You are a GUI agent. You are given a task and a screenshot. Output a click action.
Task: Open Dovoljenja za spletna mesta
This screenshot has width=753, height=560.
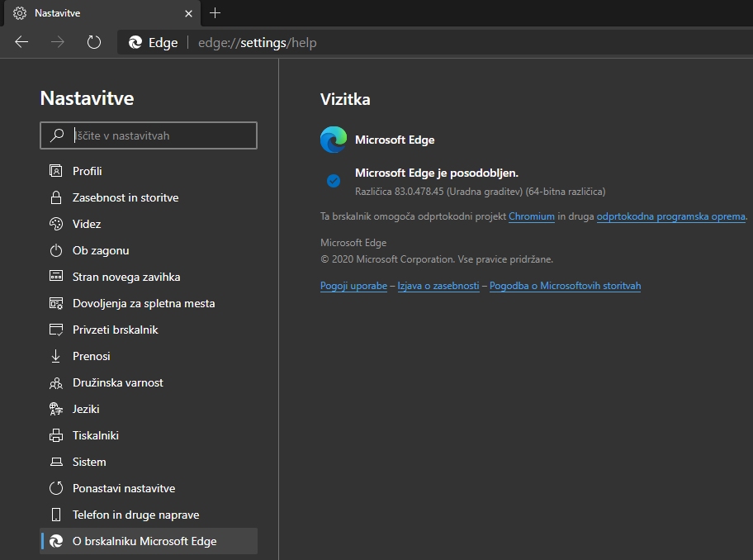pos(149,303)
